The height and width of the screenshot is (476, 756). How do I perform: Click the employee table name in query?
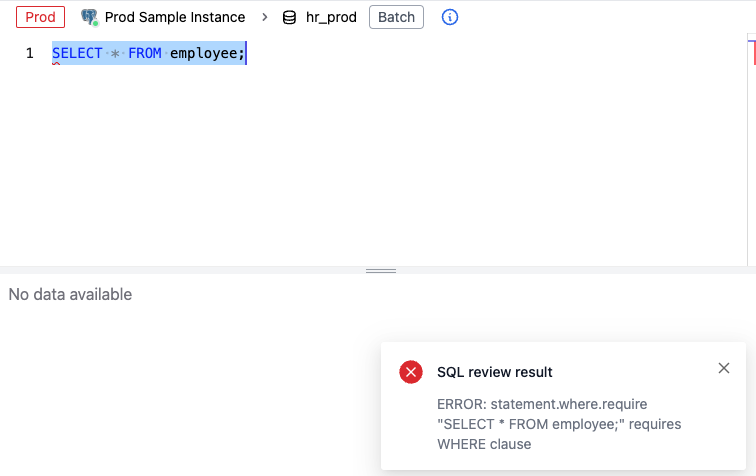(x=203, y=53)
